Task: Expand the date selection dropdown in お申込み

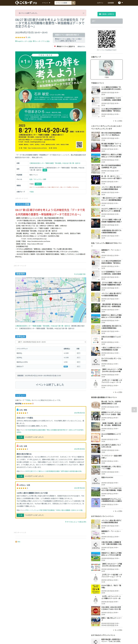Action: point(51,342)
